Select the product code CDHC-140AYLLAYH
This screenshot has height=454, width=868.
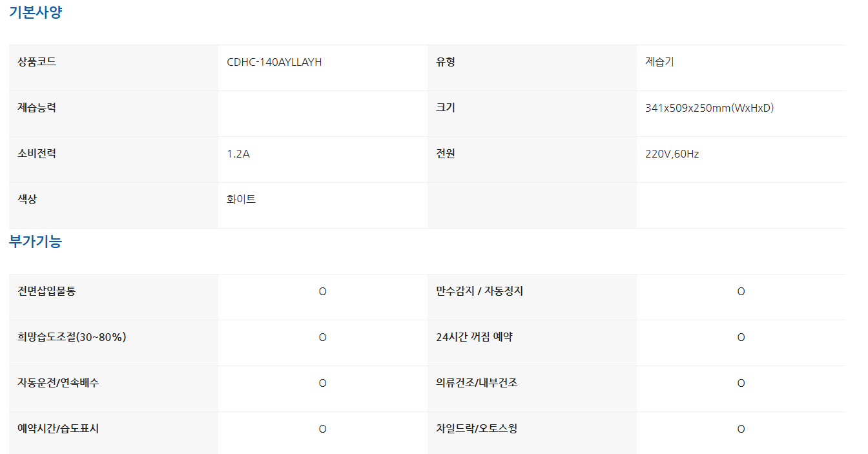click(x=274, y=63)
